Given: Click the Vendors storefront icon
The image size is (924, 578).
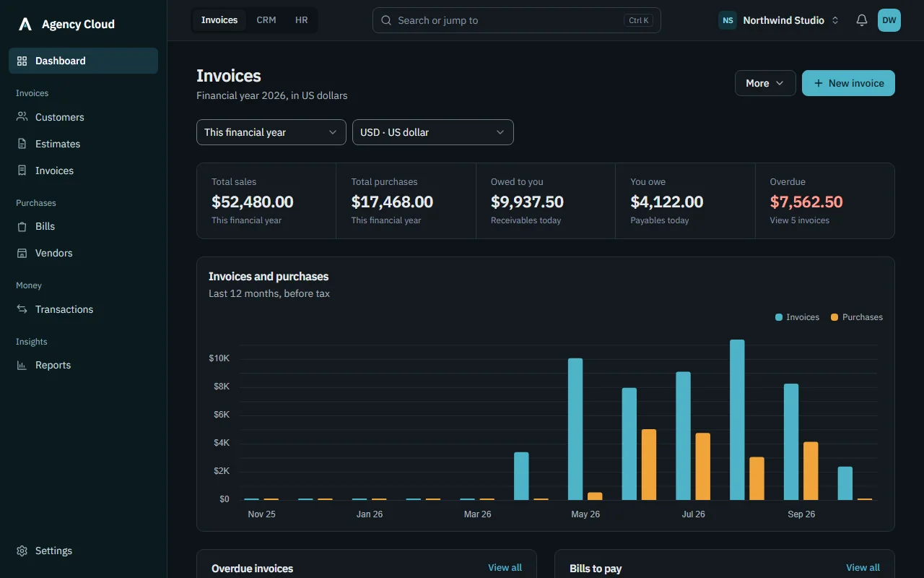Looking at the screenshot, I should click(x=22, y=253).
